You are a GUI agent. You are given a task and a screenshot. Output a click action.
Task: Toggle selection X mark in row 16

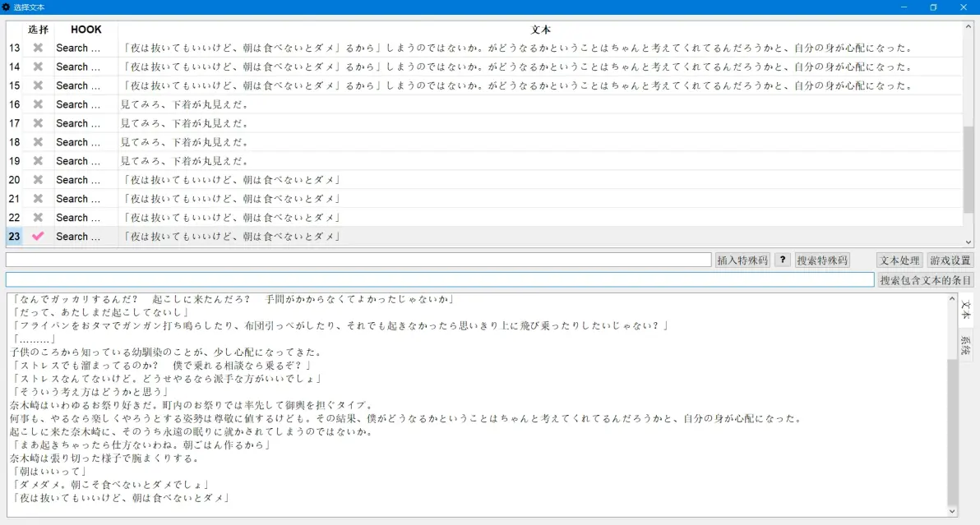[38, 104]
